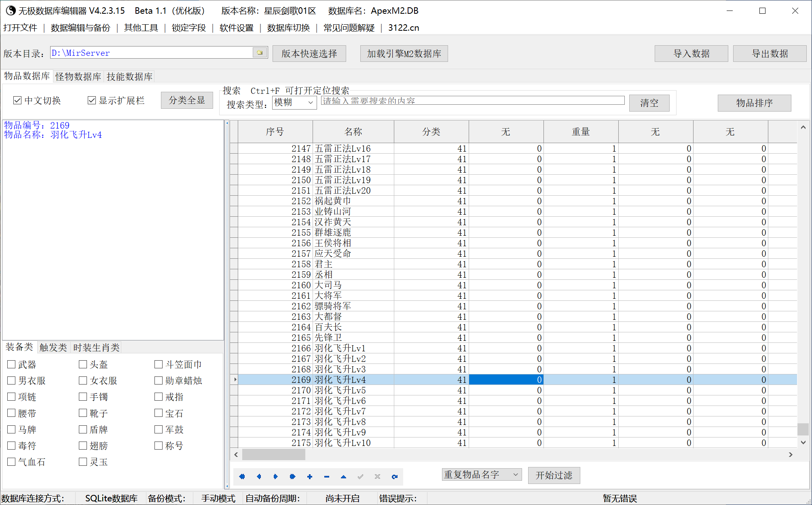This screenshot has width=812, height=505.
Task: Open 搜索类型 模糊 dropdown
Action: pos(294,103)
